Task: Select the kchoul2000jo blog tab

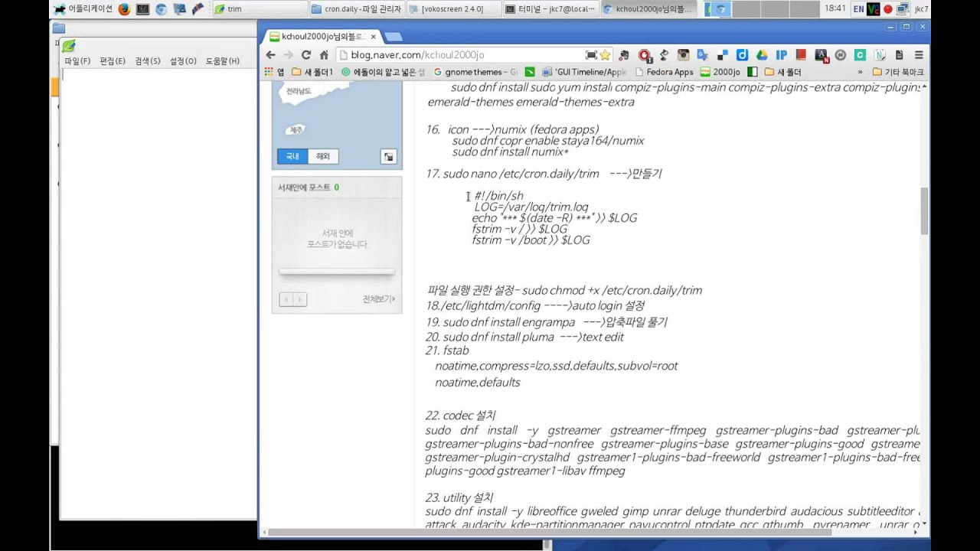Action: click(x=320, y=36)
